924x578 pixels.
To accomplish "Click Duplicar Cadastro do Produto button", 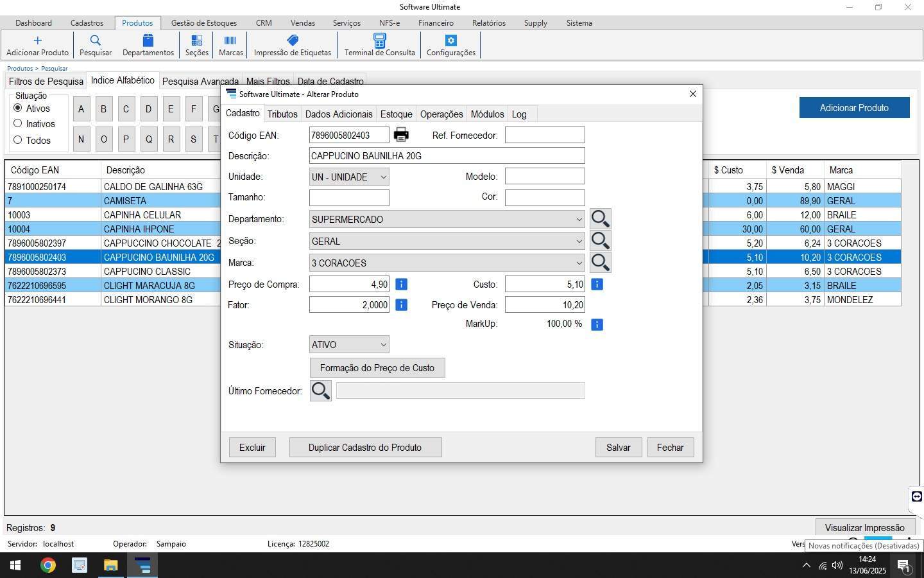I will [365, 448].
